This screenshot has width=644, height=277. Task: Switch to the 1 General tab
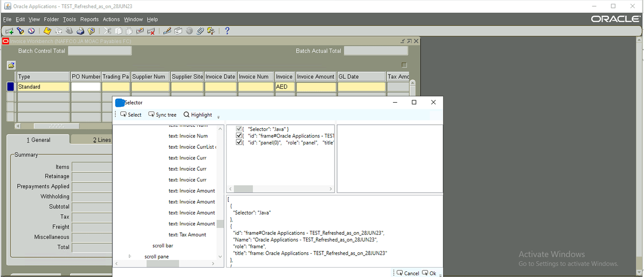point(38,140)
